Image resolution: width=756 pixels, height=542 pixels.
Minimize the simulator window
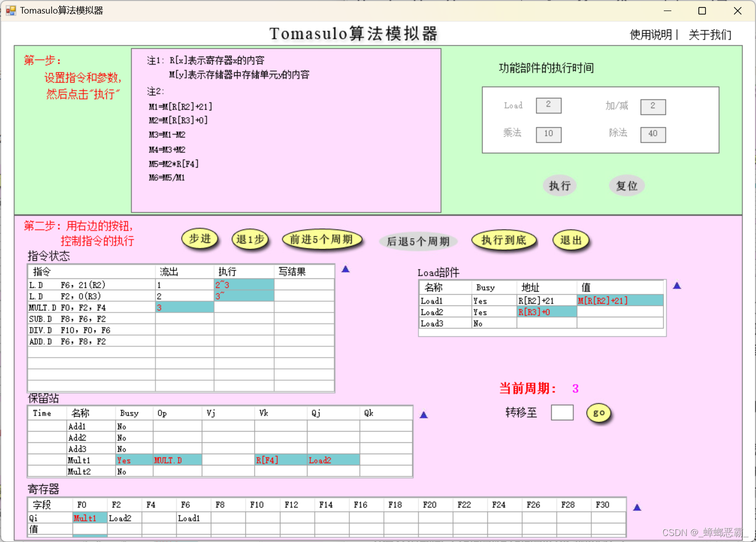[x=667, y=11]
